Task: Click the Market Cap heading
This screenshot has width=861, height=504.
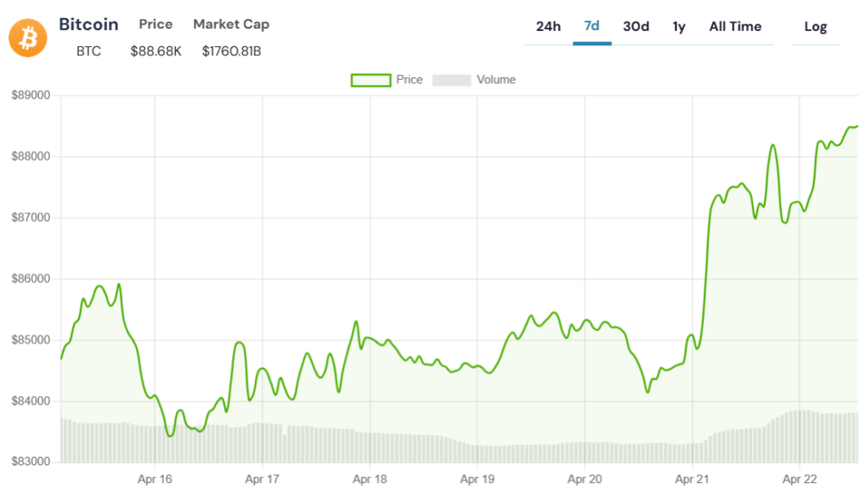Action: pyautogui.click(x=231, y=24)
